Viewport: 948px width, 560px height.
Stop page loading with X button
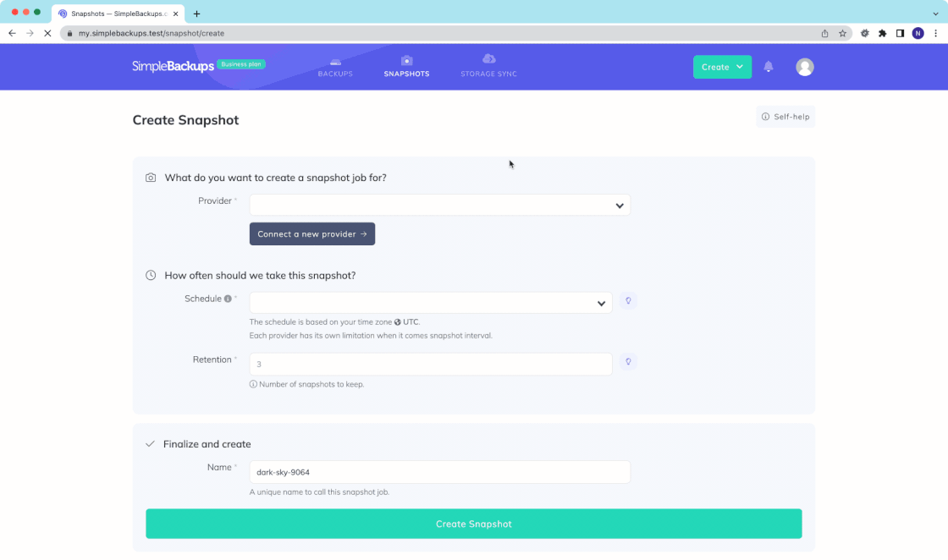(x=47, y=33)
